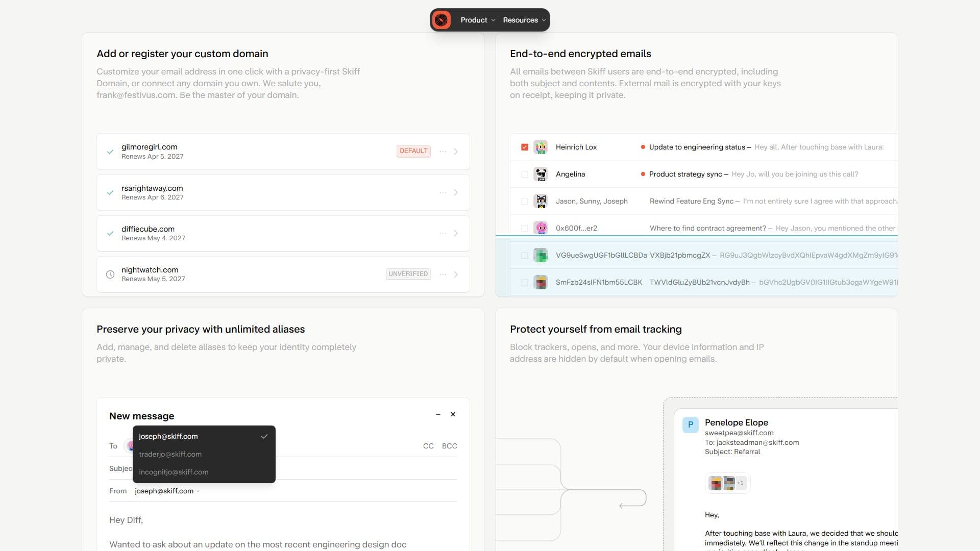Image resolution: width=980 pixels, height=551 pixels.
Task: Add BCC recipients
Action: click(x=449, y=446)
